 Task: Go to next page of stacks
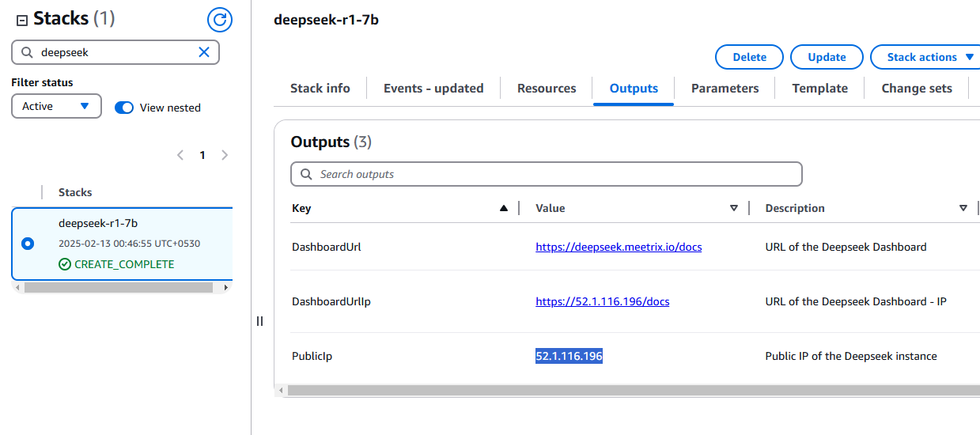tap(225, 155)
